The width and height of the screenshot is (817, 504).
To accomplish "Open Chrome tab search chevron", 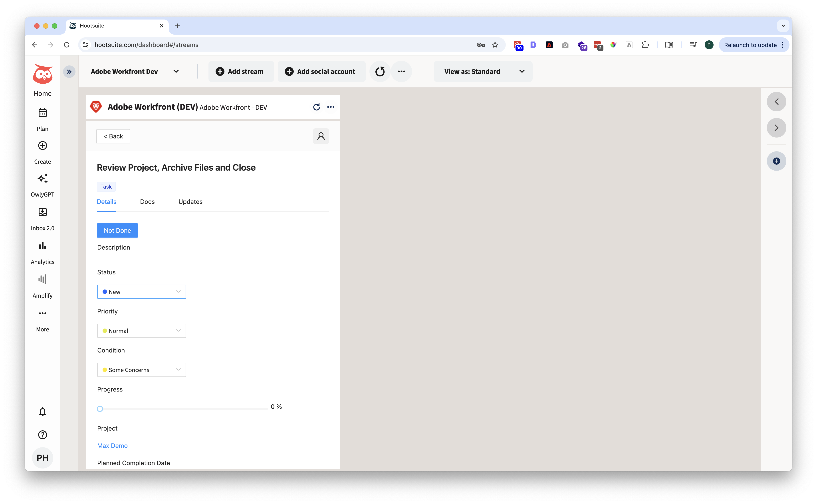I will click(x=783, y=26).
